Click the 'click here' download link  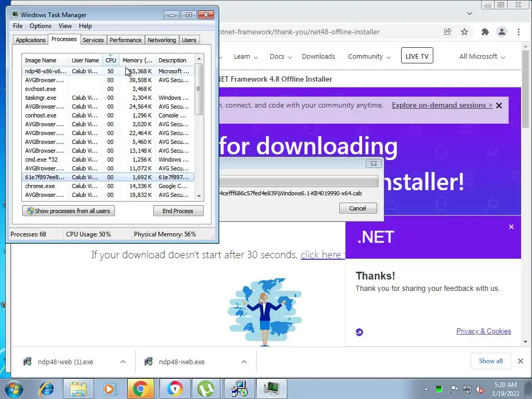pyautogui.click(x=322, y=255)
